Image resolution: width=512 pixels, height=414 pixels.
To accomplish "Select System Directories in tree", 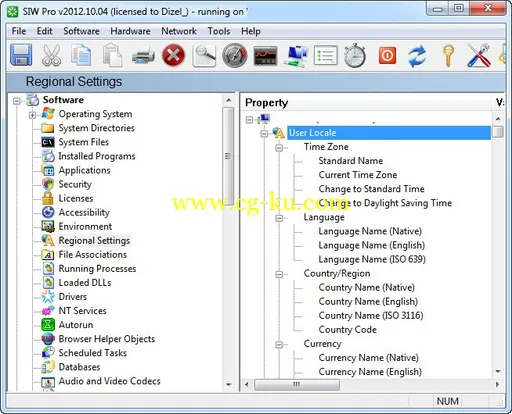I will (96, 128).
